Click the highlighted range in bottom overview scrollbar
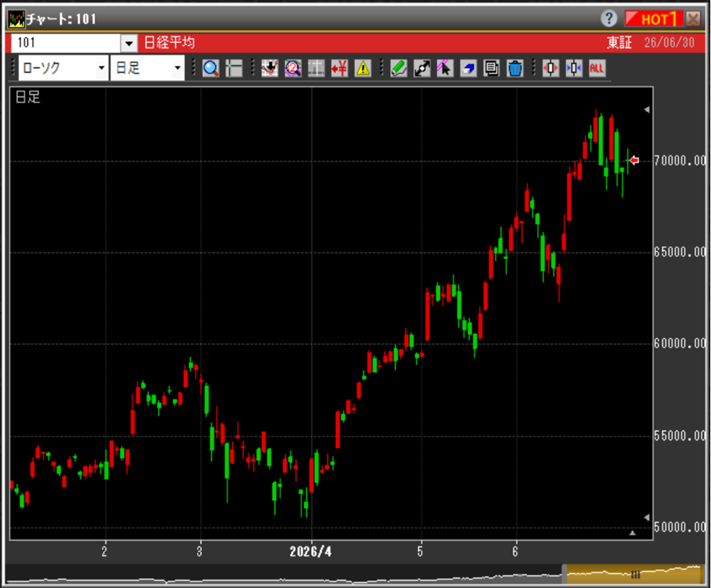This screenshot has width=711, height=588. pos(634,574)
